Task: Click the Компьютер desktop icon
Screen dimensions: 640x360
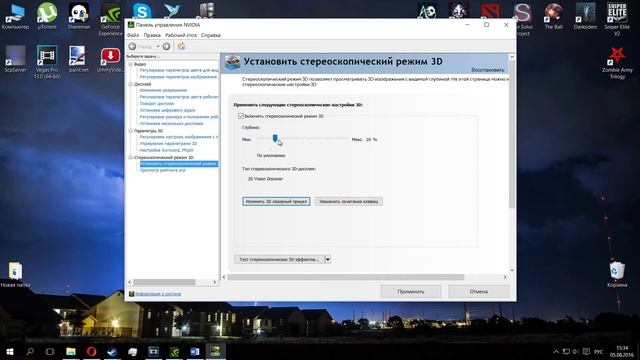Action: (15, 16)
